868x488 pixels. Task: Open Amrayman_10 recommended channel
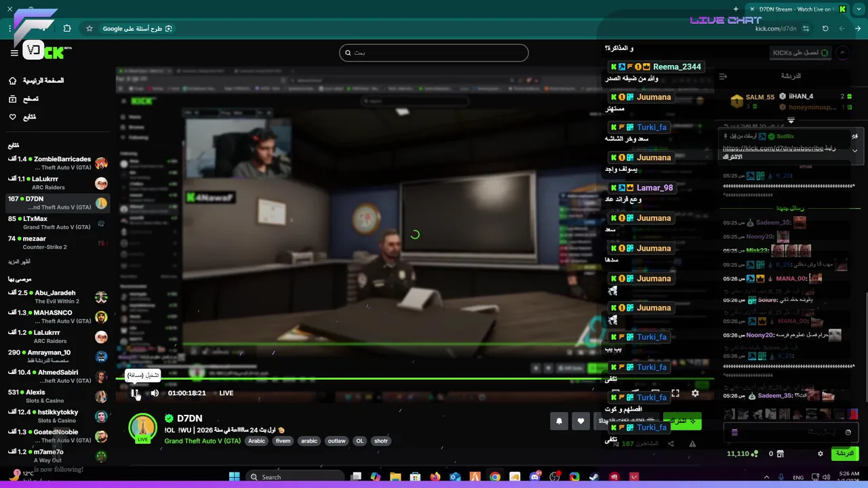(x=58, y=357)
